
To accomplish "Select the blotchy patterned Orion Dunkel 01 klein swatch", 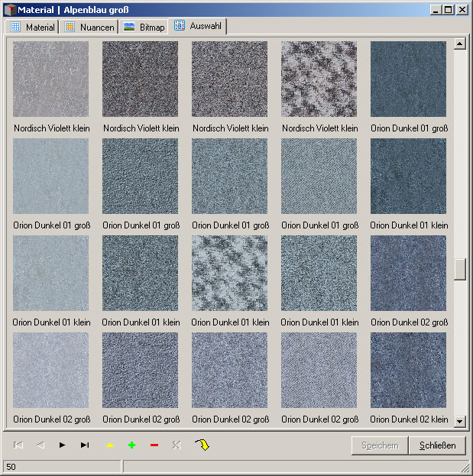I will [229, 273].
